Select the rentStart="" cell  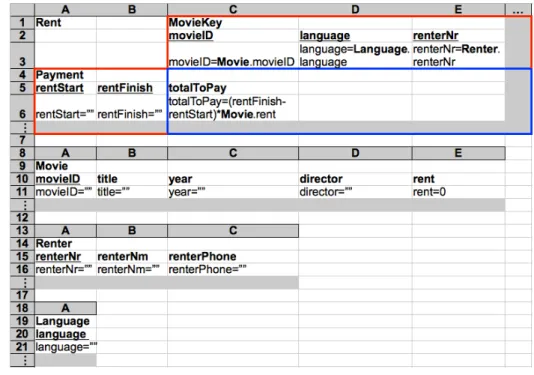[x=65, y=108]
